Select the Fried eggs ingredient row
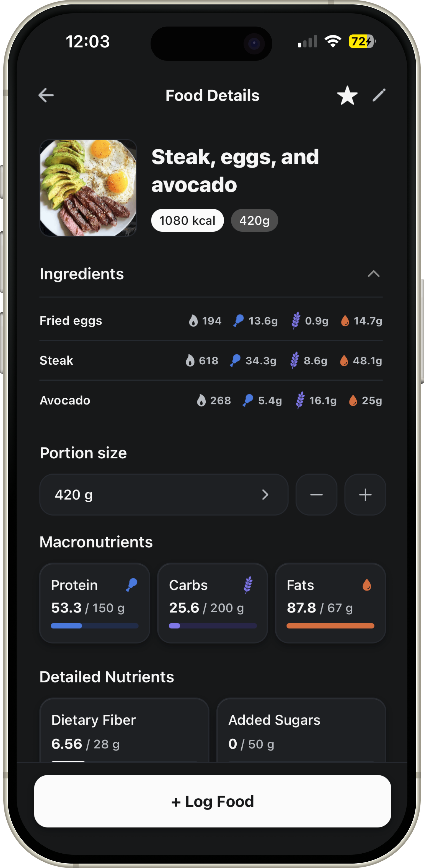424x868 pixels. pyautogui.click(x=211, y=320)
